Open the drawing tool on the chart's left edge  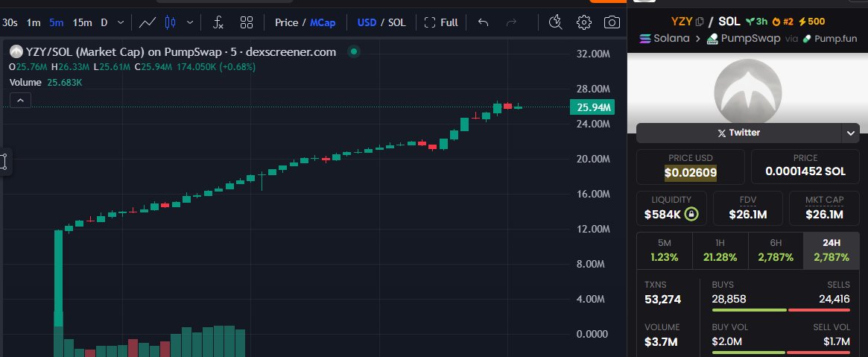pos(4,162)
